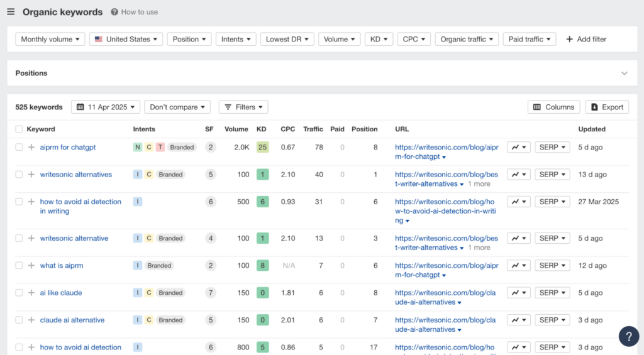The image size is (644, 355).
Task: Check the writesonic alternative row
Action: (19, 238)
